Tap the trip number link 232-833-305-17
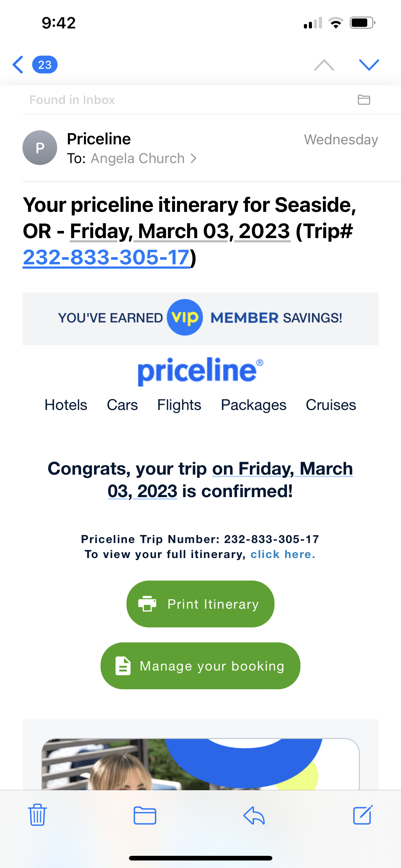 coord(106,257)
